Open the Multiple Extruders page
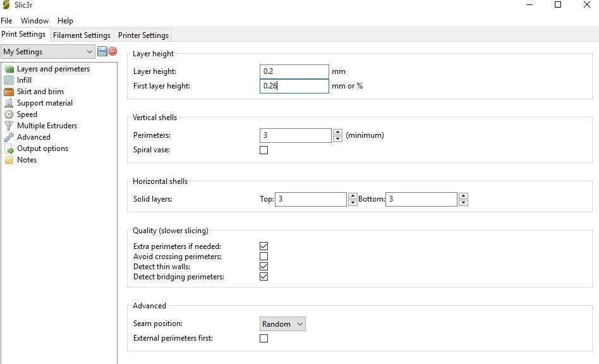The height and width of the screenshot is (364, 599). point(47,126)
